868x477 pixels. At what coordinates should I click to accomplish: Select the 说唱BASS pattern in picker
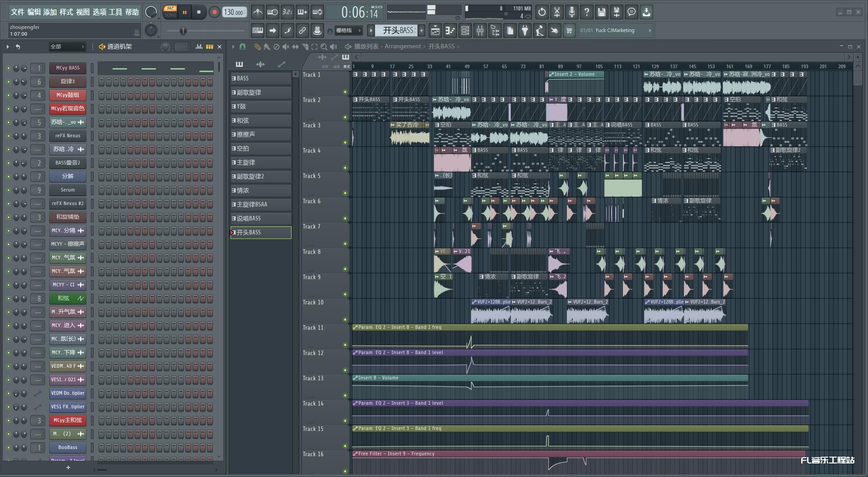[x=261, y=219]
